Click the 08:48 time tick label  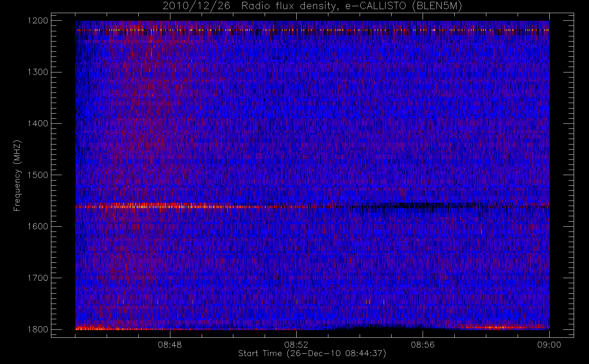point(170,345)
